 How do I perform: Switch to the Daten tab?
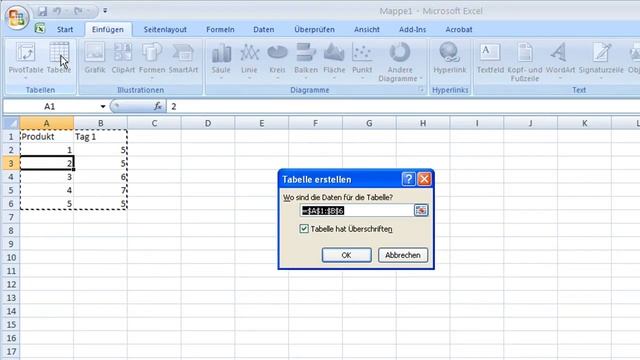coord(264,29)
